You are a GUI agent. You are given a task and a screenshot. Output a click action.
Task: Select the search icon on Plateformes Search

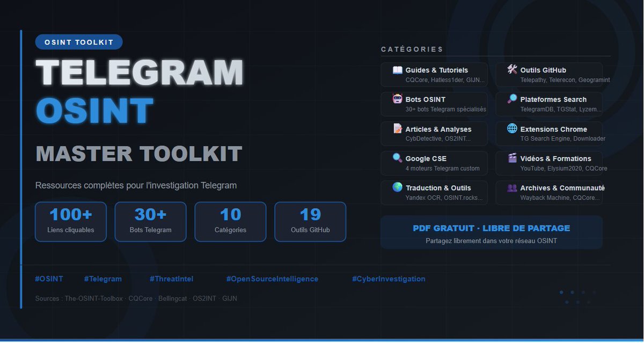click(511, 99)
